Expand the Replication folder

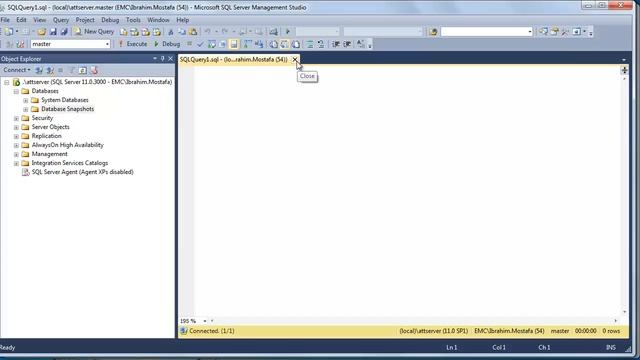pyautogui.click(x=16, y=136)
